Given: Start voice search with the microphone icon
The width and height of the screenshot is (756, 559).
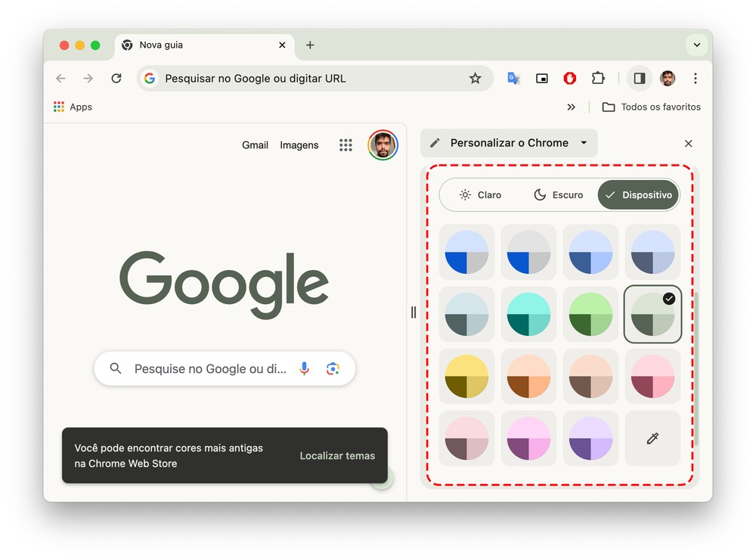Looking at the screenshot, I should (x=304, y=368).
